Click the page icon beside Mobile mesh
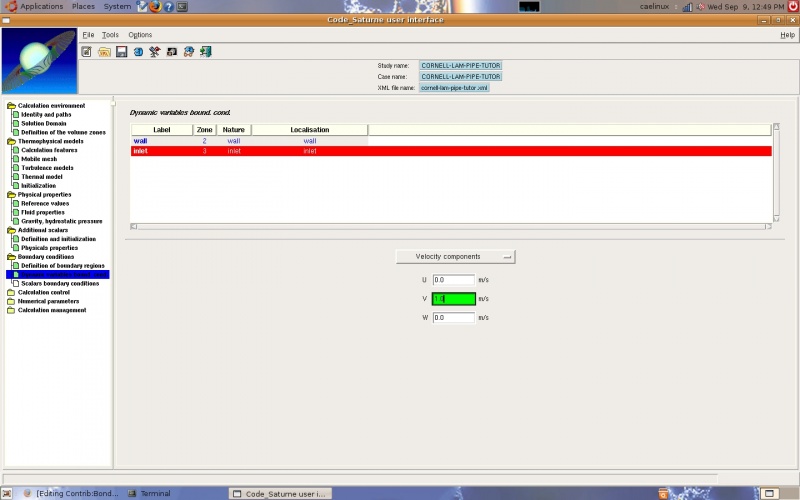This screenshot has height=500, width=800. click(16, 159)
